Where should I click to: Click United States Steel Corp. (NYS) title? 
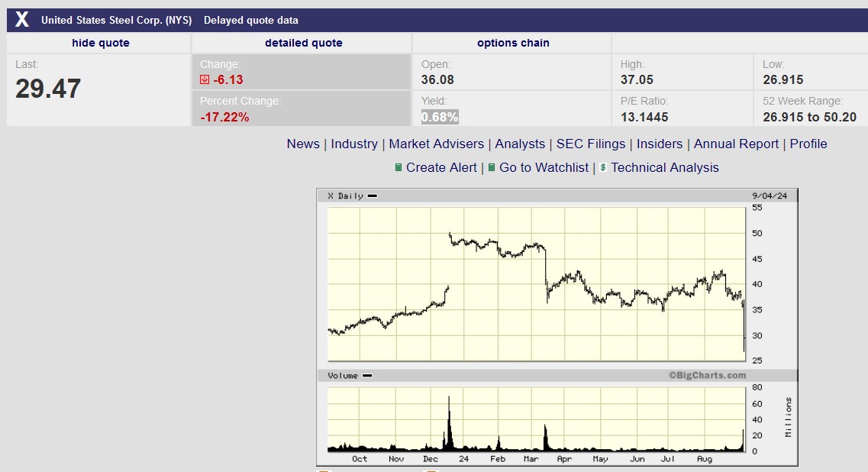click(x=116, y=21)
